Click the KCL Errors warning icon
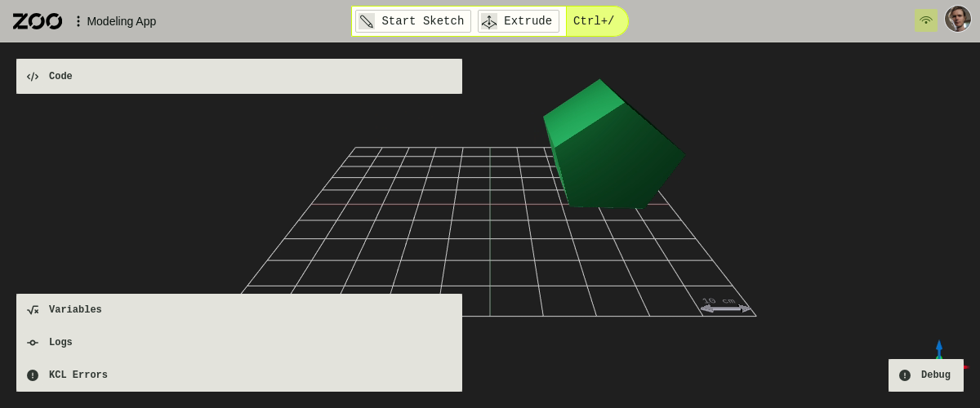 [x=33, y=375]
